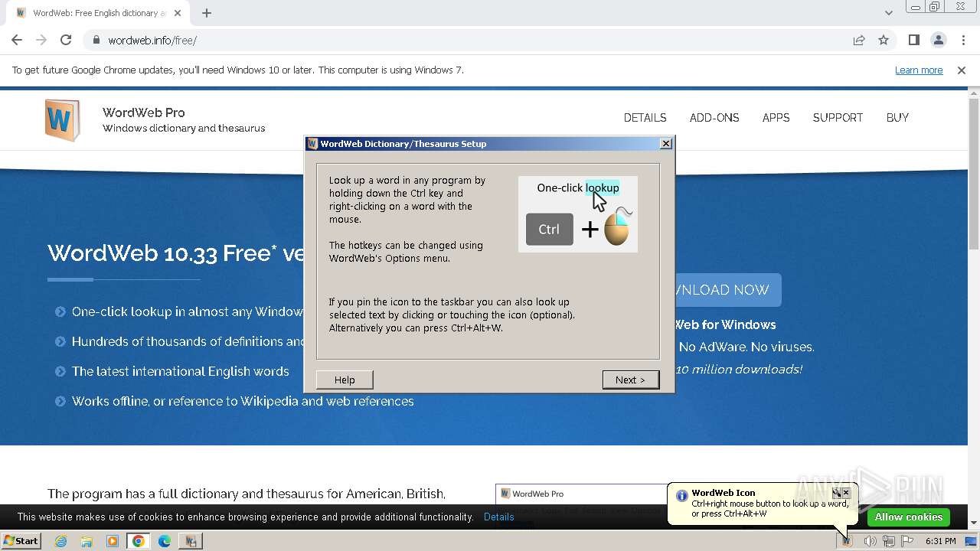Viewport: 980px width, 551px height.
Task: Dismiss the Chrome update notification bar
Action: click(x=962, y=70)
